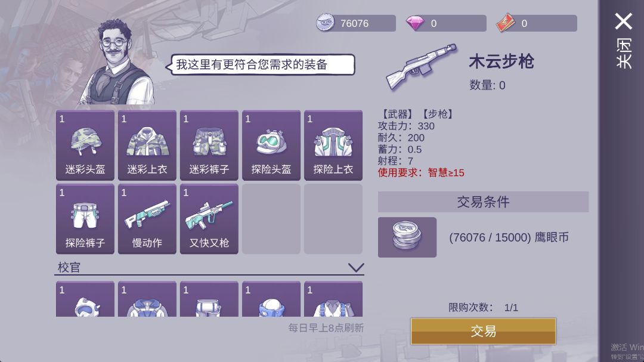Viewport: 644px width, 362px height.
Task: Select the 迷彩裤子 camouflage shorts item
Action: 209,146
